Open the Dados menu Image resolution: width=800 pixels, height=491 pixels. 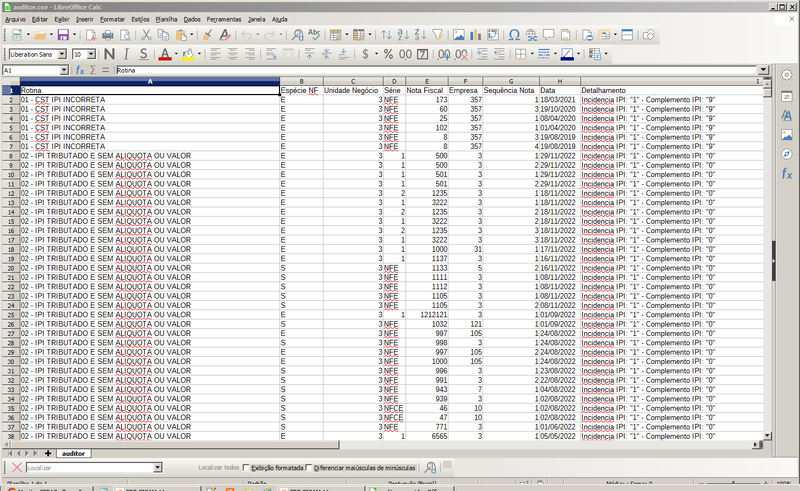click(192, 19)
